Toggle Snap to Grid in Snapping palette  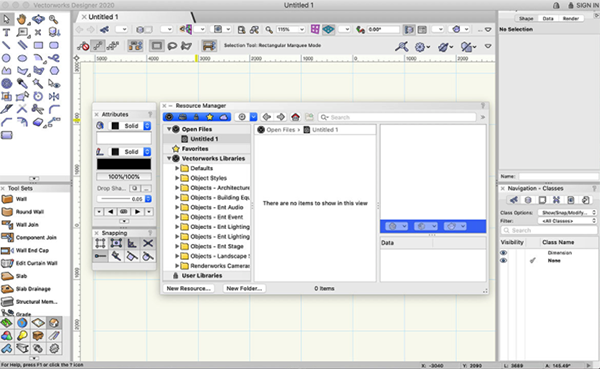tap(100, 243)
